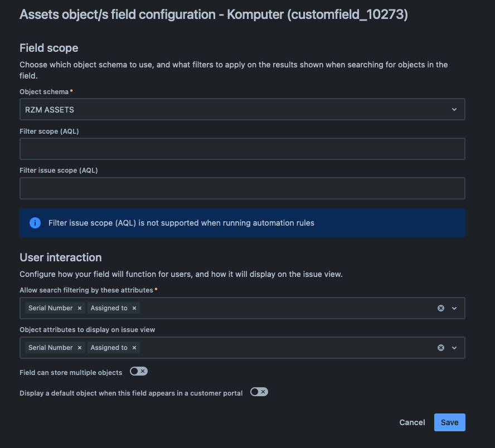495x448 pixels.
Task: Click the automation rules info banner text
Action: click(x=181, y=223)
